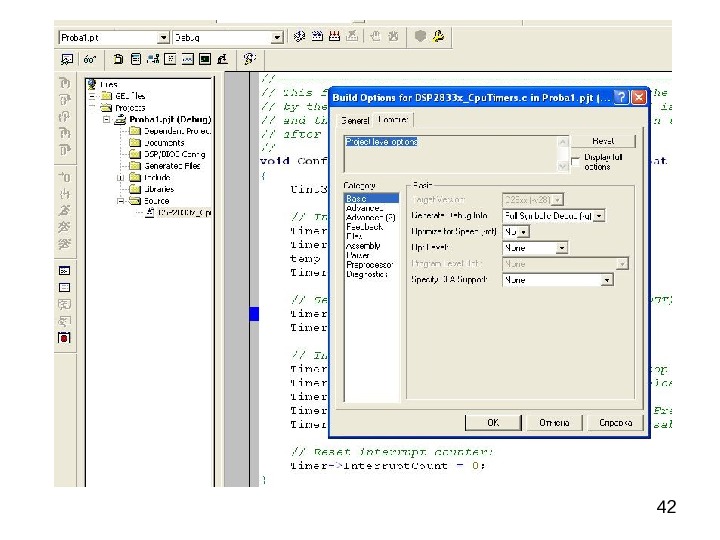The image size is (720, 540).
Task: Open the Opt Level dropdown
Action: 561,247
